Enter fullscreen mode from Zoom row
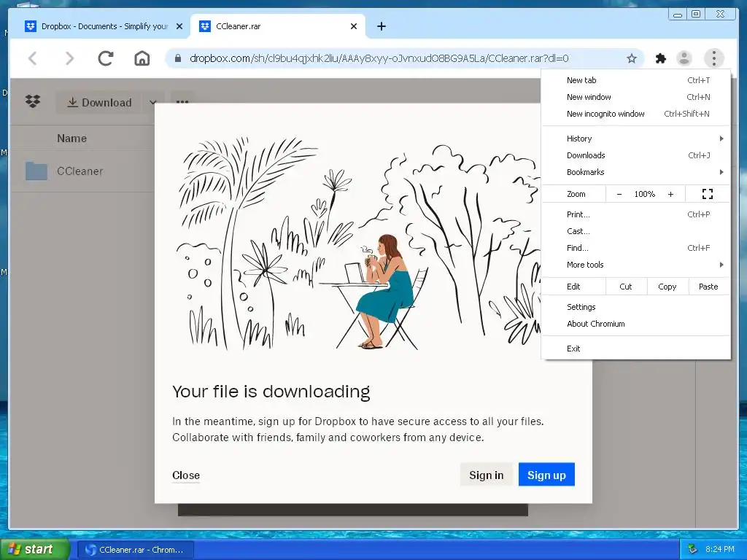Image resolution: width=747 pixels, height=560 pixels. [x=708, y=194]
